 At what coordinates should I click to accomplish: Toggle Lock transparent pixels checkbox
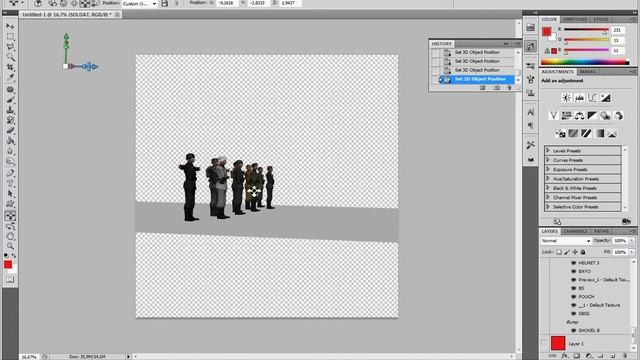(559, 252)
